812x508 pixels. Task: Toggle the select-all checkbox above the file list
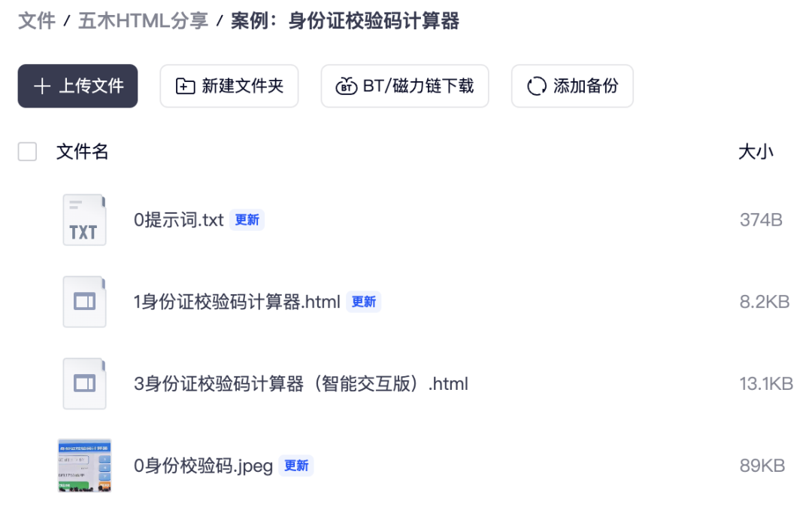click(x=27, y=151)
